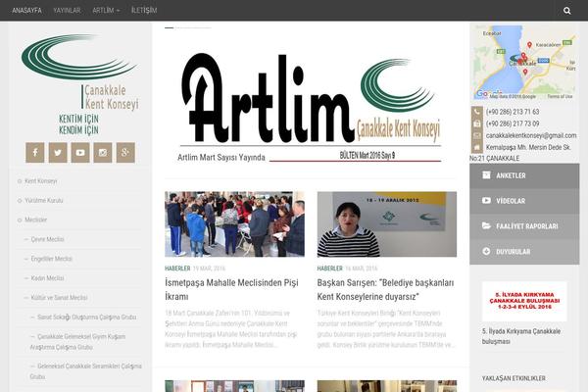588x392 pixels.
Task: Open the Instagram social icon
Action: click(103, 152)
